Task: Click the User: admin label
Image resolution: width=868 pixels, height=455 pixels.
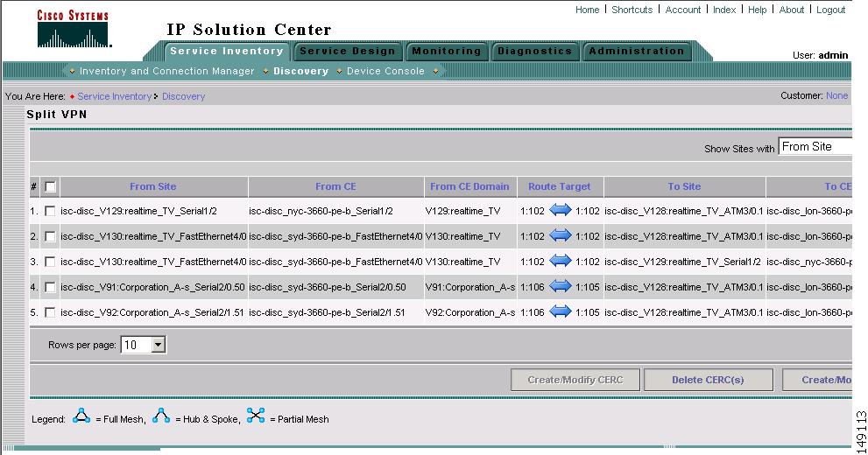Action: (x=821, y=55)
